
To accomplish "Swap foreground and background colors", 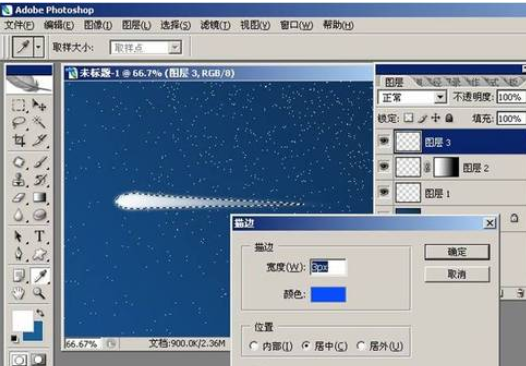I will click(40, 313).
